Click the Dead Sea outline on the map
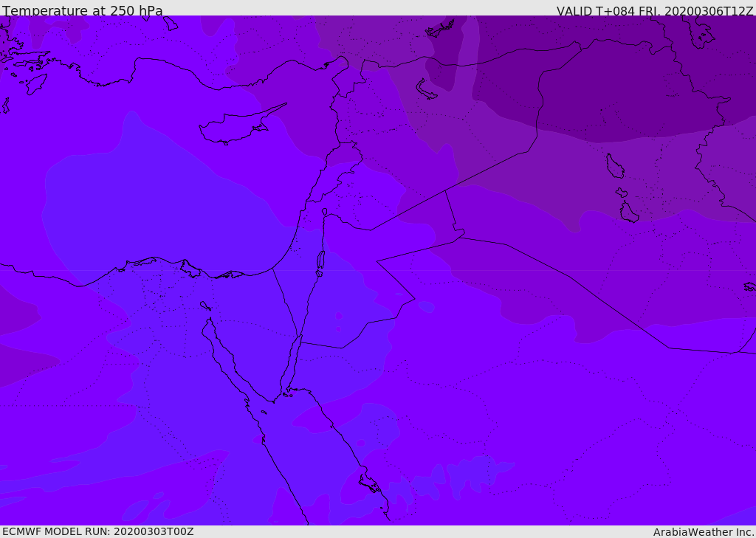The height and width of the screenshot is (538, 756). pos(320,263)
